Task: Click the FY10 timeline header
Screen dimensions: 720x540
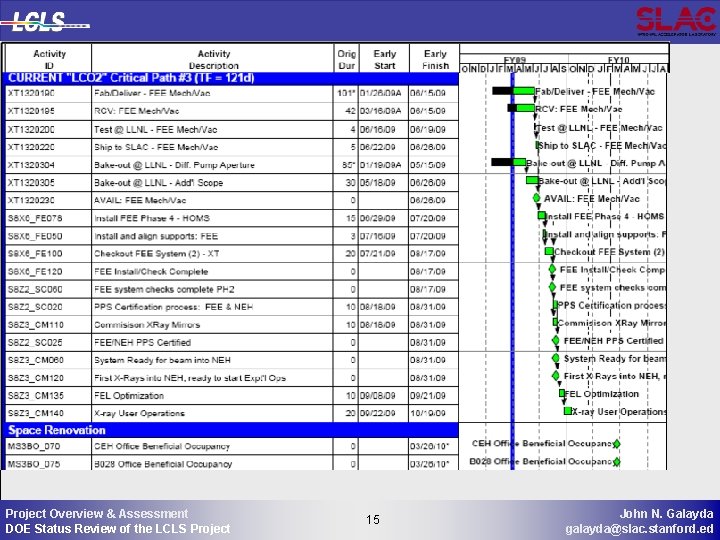Action: coord(618,60)
